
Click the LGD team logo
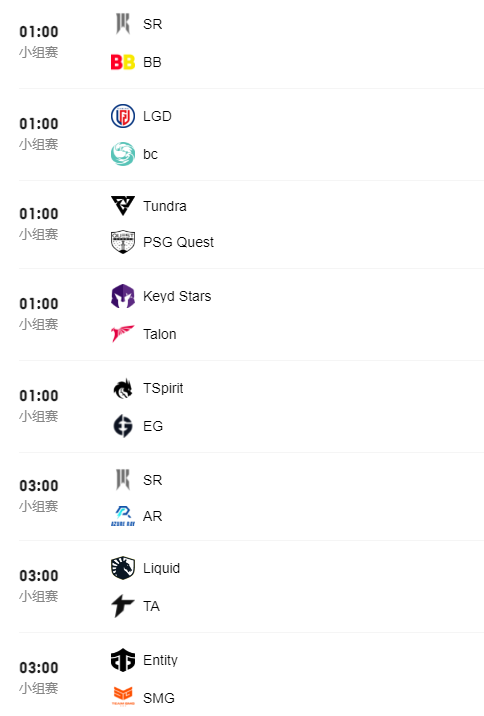(x=123, y=116)
